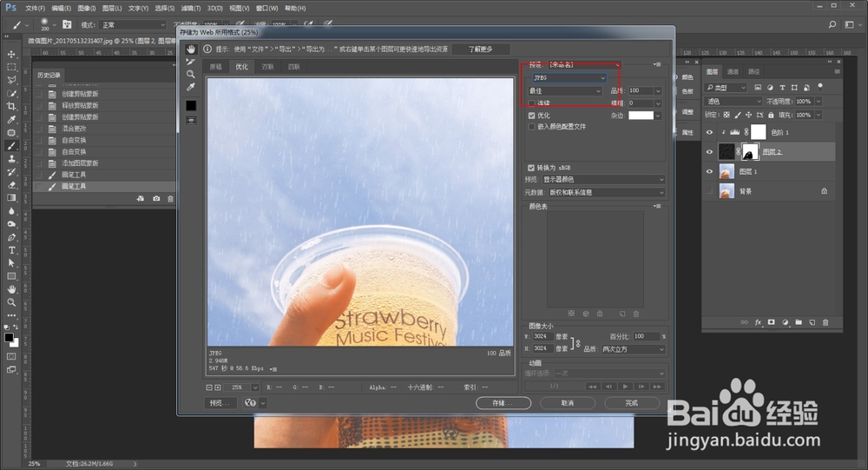Create new snapshot camera icon in History panel
This screenshot has height=470, width=868.
156,198
